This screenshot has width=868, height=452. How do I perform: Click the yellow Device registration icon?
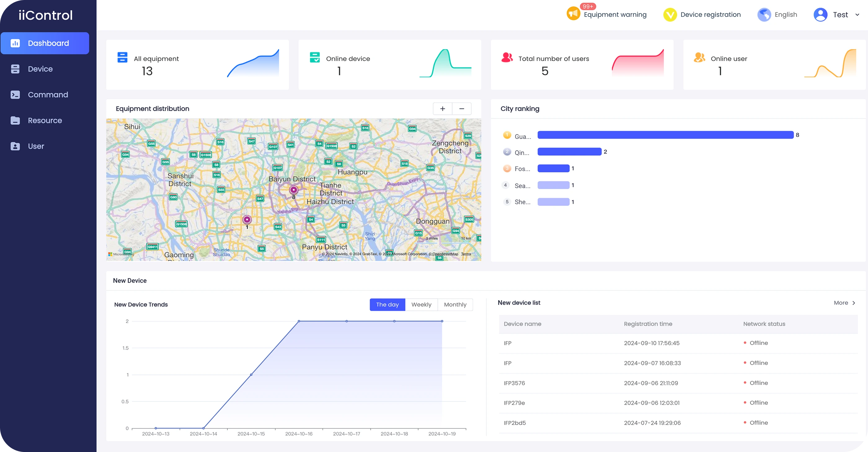tap(670, 15)
